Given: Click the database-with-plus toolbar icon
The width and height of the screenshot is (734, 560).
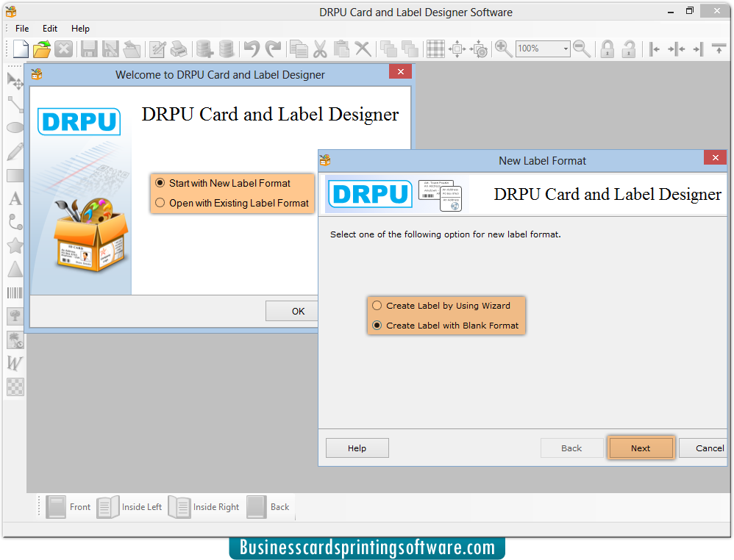Looking at the screenshot, I should coord(204,49).
